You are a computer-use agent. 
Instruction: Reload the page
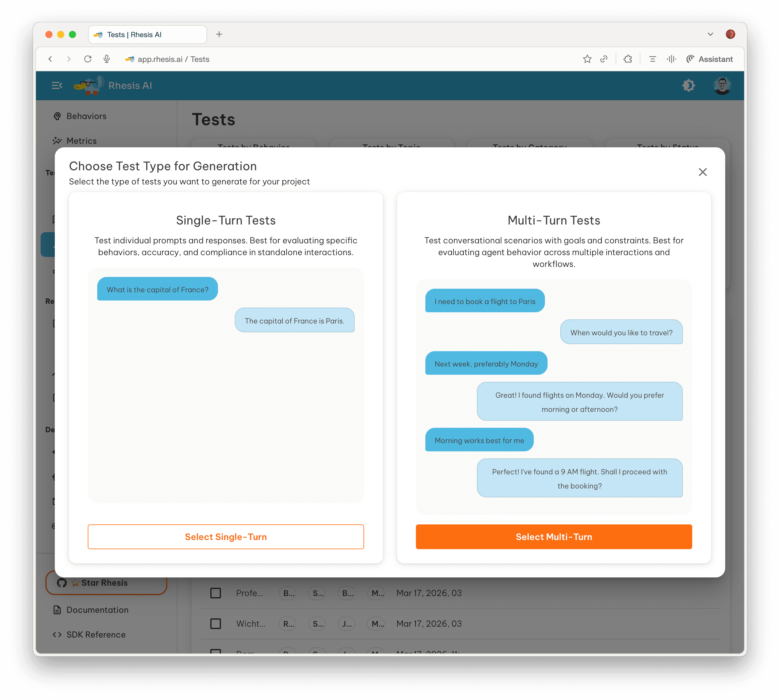pyautogui.click(x=88, y=59)
